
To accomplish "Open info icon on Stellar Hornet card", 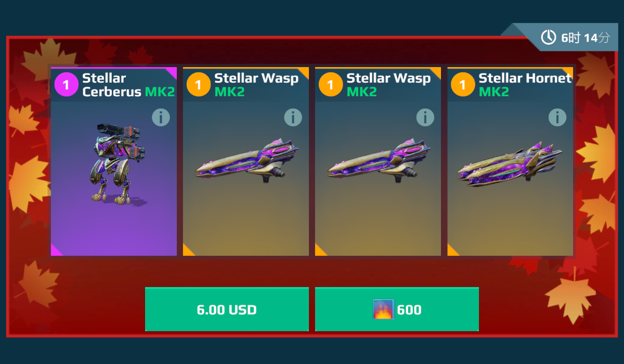I will (x=557, y=118).
